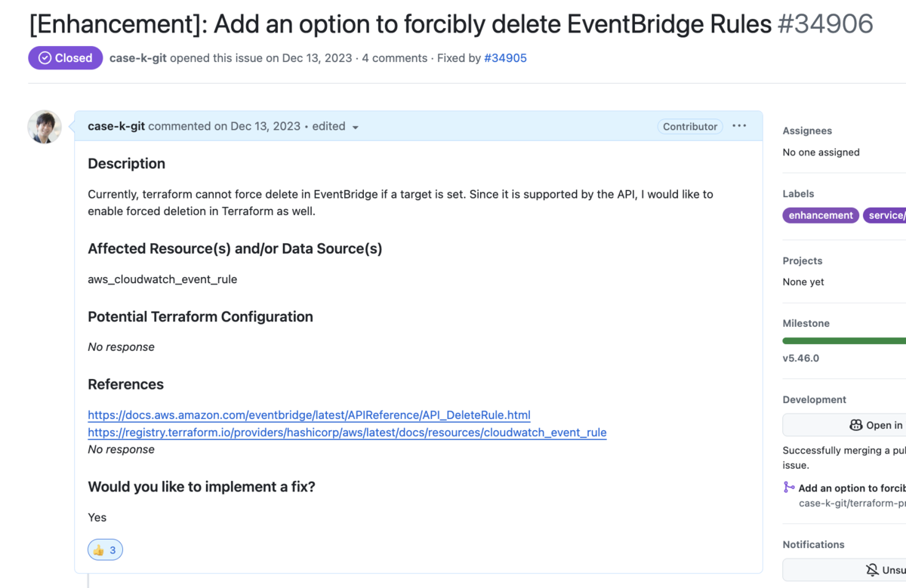This screenshot has height=588, width=906.
Task: Open the case-k-git author link in header
Action: (x=138, y=58)
